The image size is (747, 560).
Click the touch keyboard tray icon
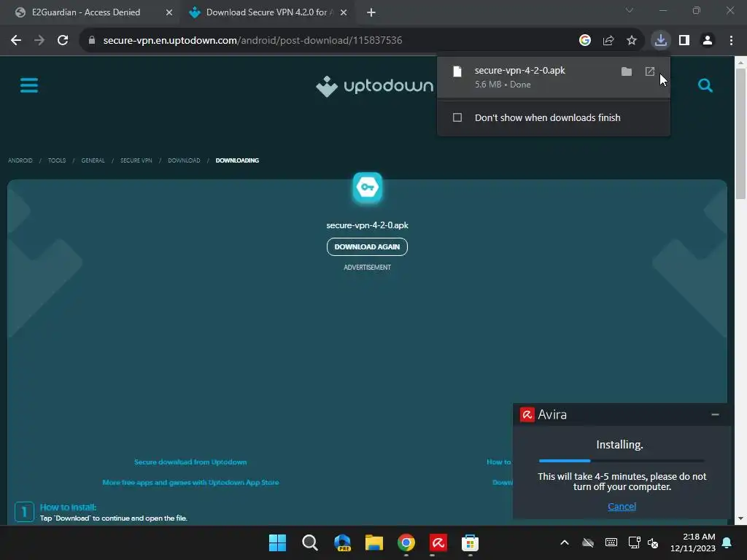pyautogui.click(x=611, y=542)
